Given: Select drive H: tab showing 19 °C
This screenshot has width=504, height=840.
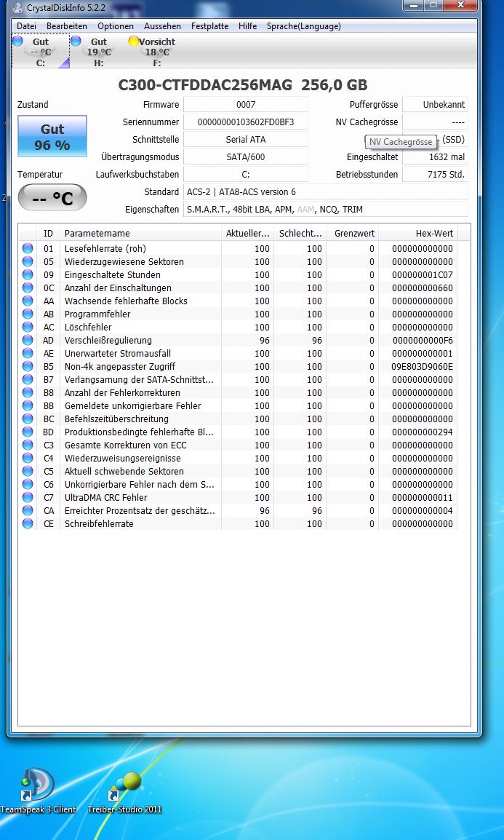Looking at the screenshot, I should coord(99,52).
